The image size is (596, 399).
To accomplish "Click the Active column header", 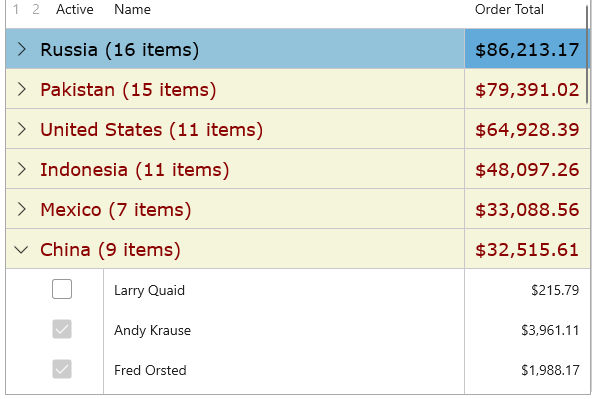I will pyautogui.click(x=74, y=10).
